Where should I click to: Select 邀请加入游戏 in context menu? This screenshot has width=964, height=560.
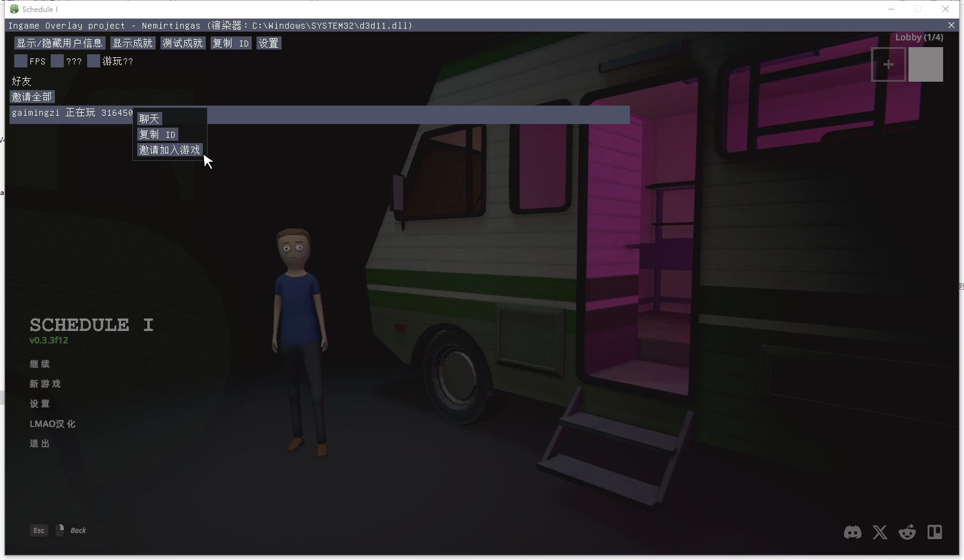(169, 150)
